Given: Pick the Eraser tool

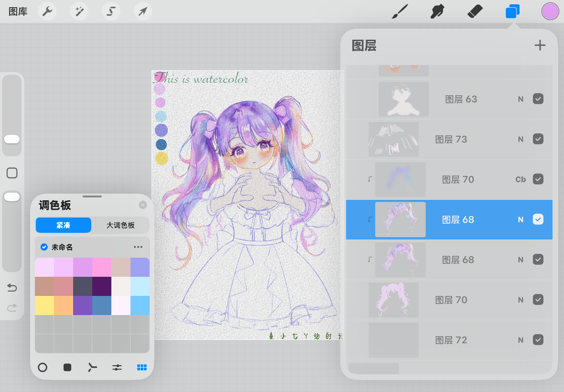Looking at the screenshot, I should [x=475, y=11].
